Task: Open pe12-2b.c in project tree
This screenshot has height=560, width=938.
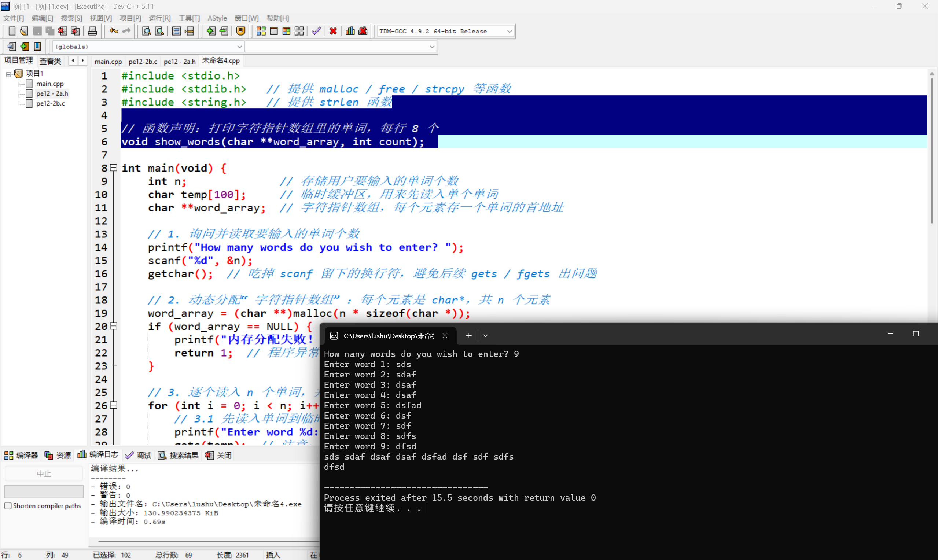Action: (50, 103)
